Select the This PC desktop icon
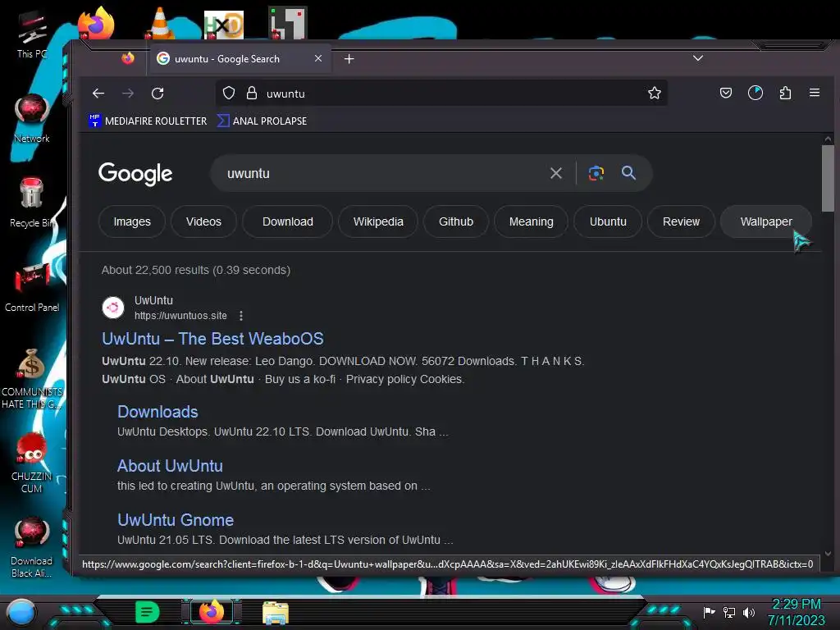This screenshot has width=840, height=630. tap(32, 35)
